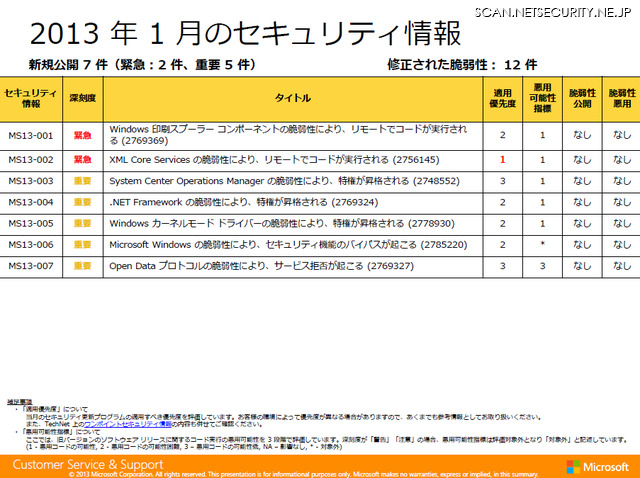Image resolution: width=640 pixels, height=478 pixels.
Task: Select the MS13-006 bulletin cell
Action: [31, 245]
